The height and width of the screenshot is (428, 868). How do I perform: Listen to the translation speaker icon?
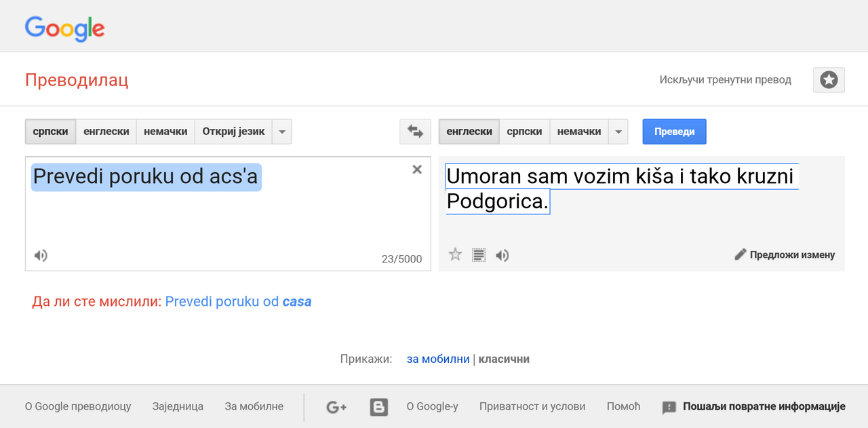(x=502, y=255)
